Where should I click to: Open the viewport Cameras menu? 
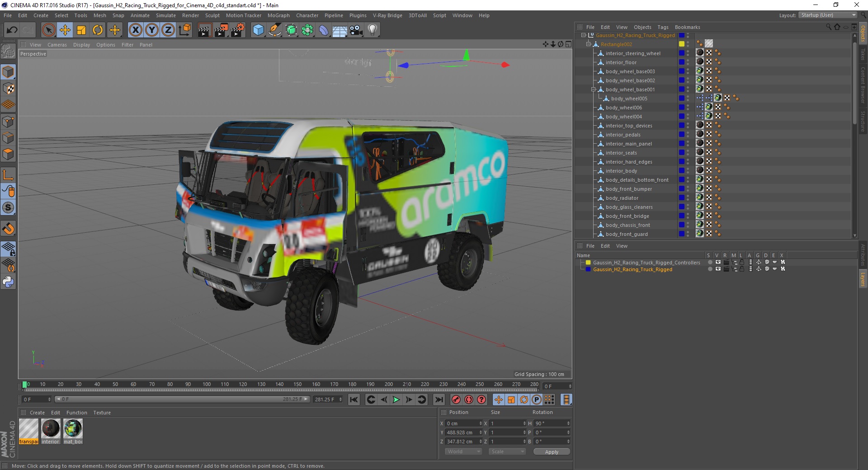click(57, 45)
